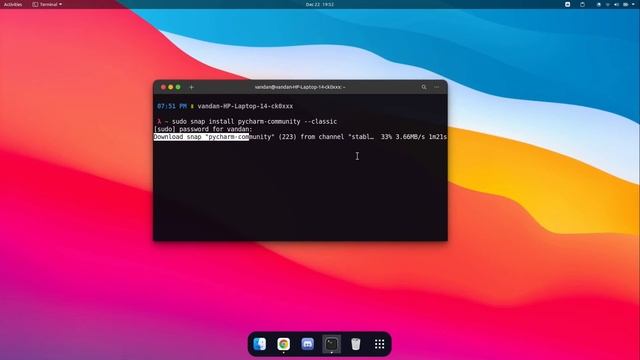Viewport: 640px width, 360px height.
Task: Click the '33% 3.66MB/s 1m21s' download status
Action: pyautogui.click(x=414, y=137)
